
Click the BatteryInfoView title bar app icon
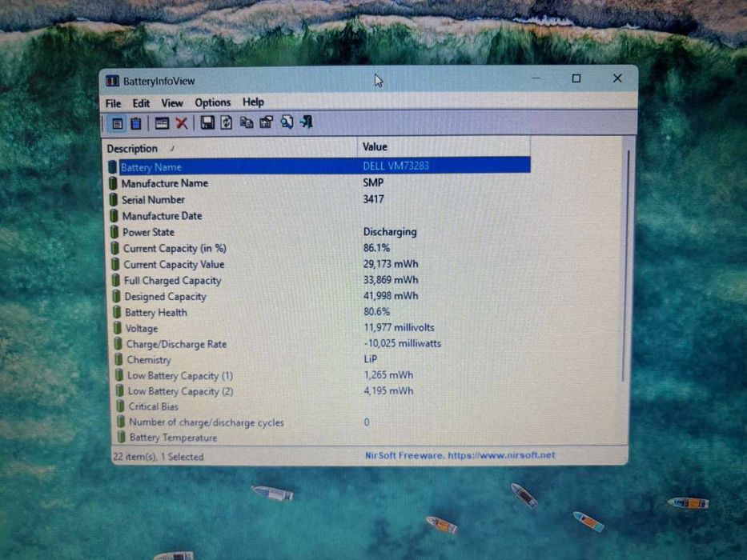pyautogui.click(x=112, y=81)
